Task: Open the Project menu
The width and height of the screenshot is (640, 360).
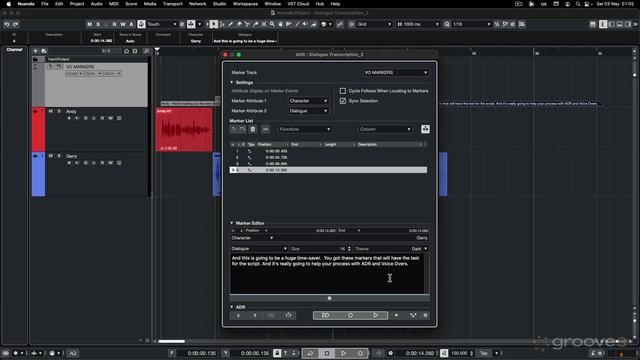Action: (77, 4)
